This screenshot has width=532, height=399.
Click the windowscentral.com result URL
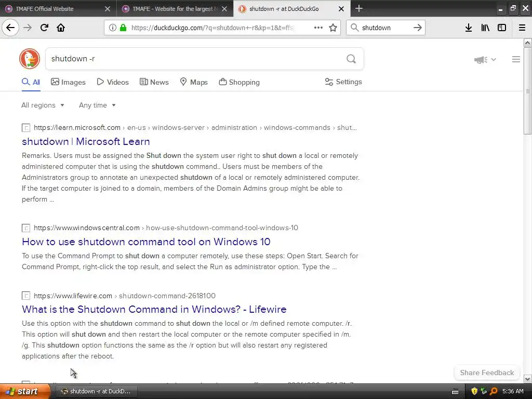click(x=166, y=228)
